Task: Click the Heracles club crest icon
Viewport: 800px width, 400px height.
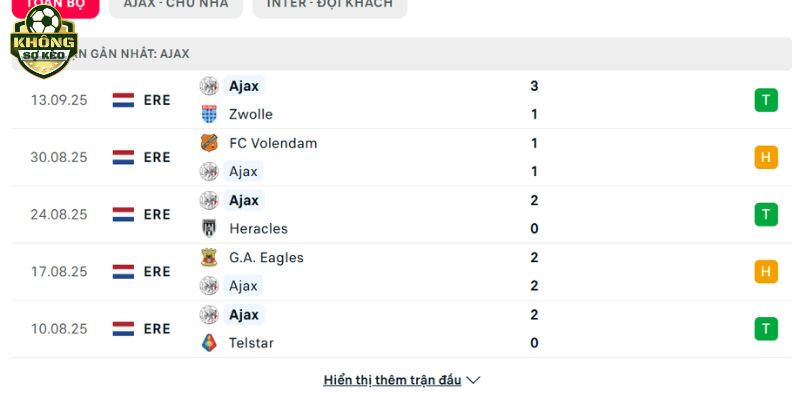Action: coord(209,229)
